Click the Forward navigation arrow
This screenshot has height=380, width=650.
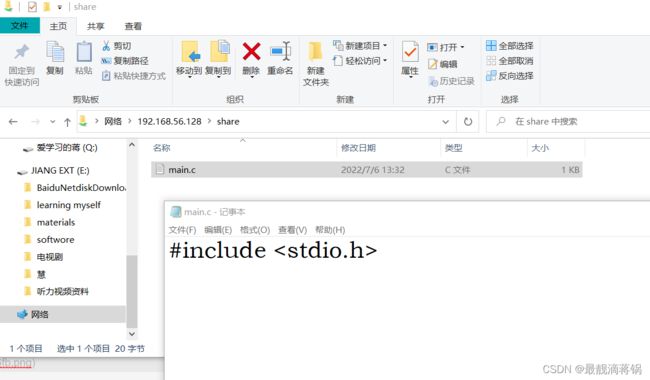[x=36, y=121]
